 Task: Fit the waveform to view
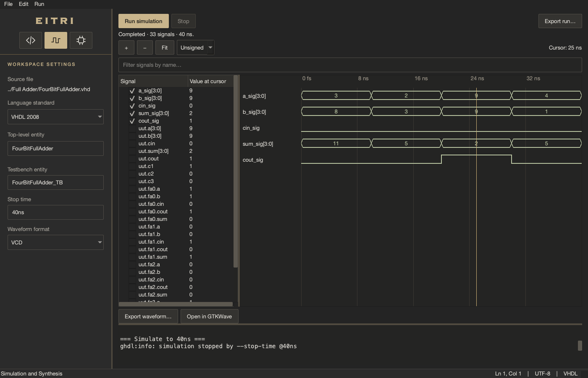click(x=165, y=48)
